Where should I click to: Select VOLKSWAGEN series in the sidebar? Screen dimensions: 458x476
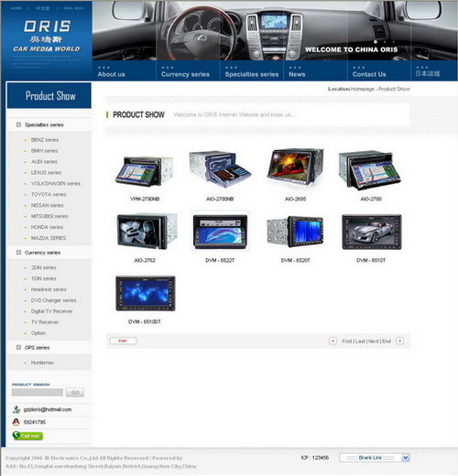point(56,183)
